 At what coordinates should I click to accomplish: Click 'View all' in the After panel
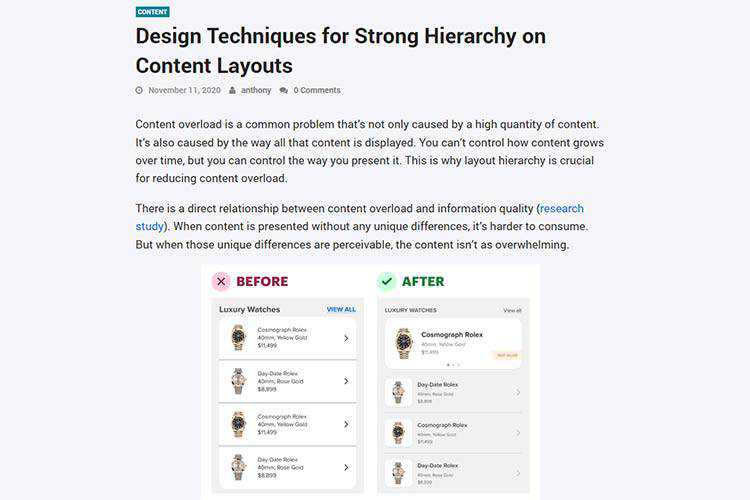click(512, 310)
